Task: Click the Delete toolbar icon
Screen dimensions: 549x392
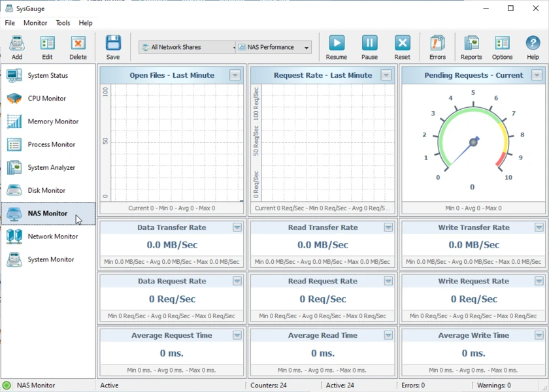Action: coord(78,47)
